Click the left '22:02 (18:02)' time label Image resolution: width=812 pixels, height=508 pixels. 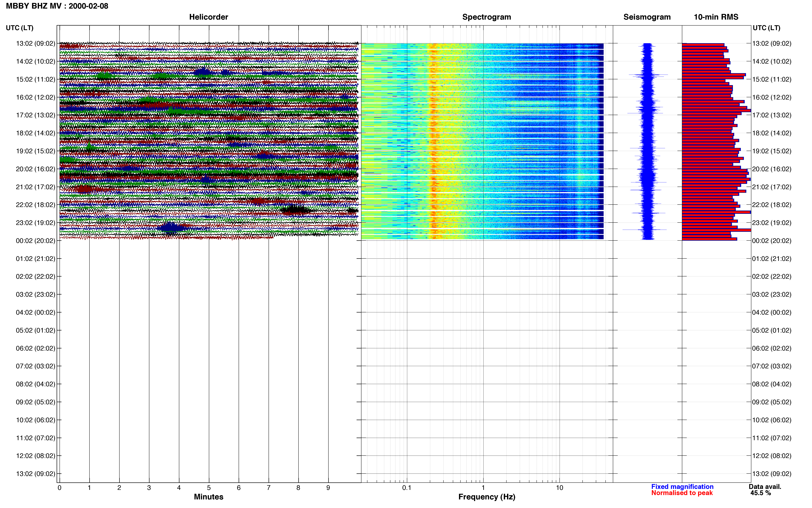click(x=36, y=205)
